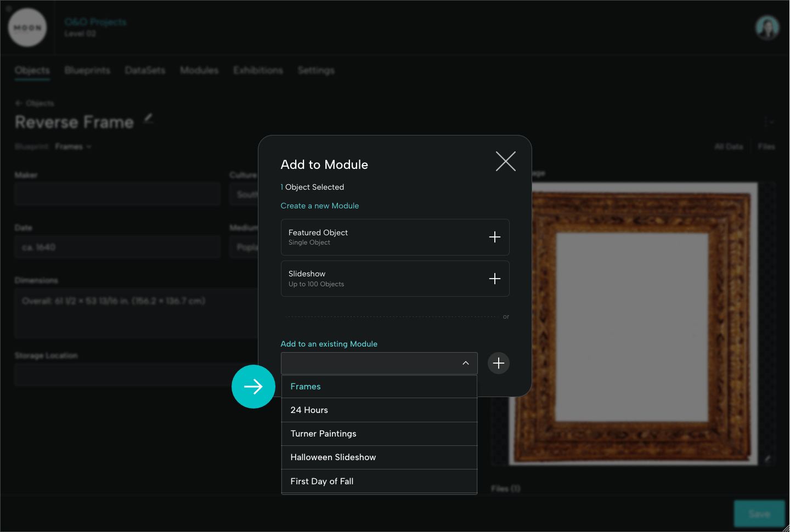Open the user profile avatar
The width and height of the screenshot is (790, 532).
coord(767,27)
